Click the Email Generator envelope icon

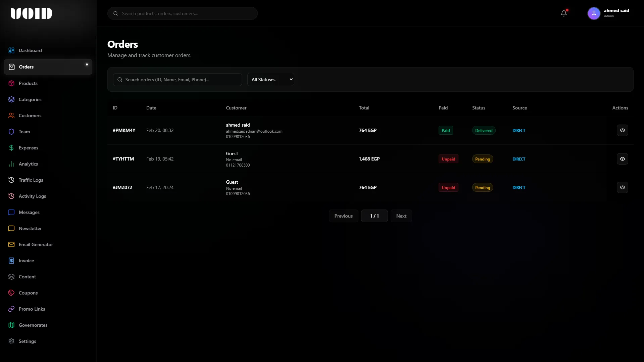[11, 244]
